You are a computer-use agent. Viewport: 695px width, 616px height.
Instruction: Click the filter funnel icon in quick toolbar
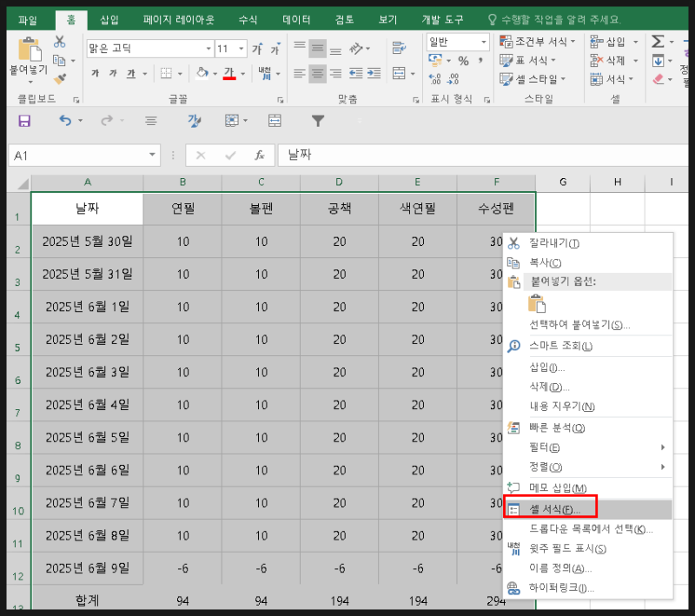318,121
